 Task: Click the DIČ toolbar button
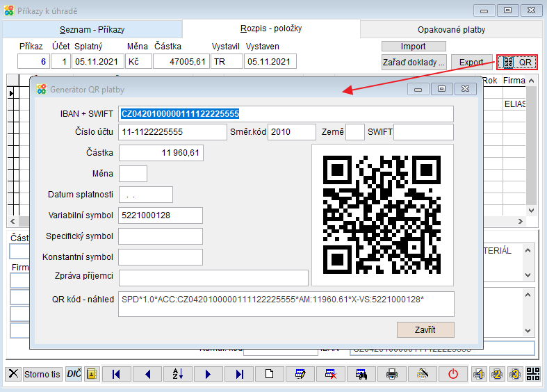tap(74, 374)
